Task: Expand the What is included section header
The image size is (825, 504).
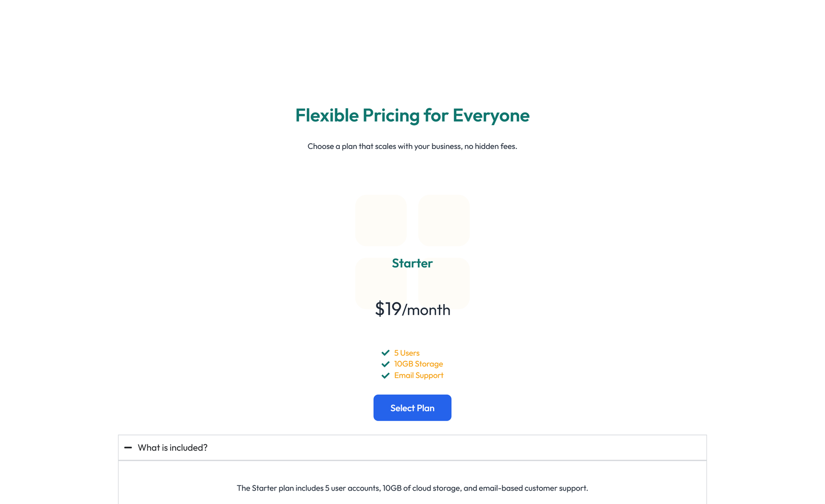Action: 173,447
